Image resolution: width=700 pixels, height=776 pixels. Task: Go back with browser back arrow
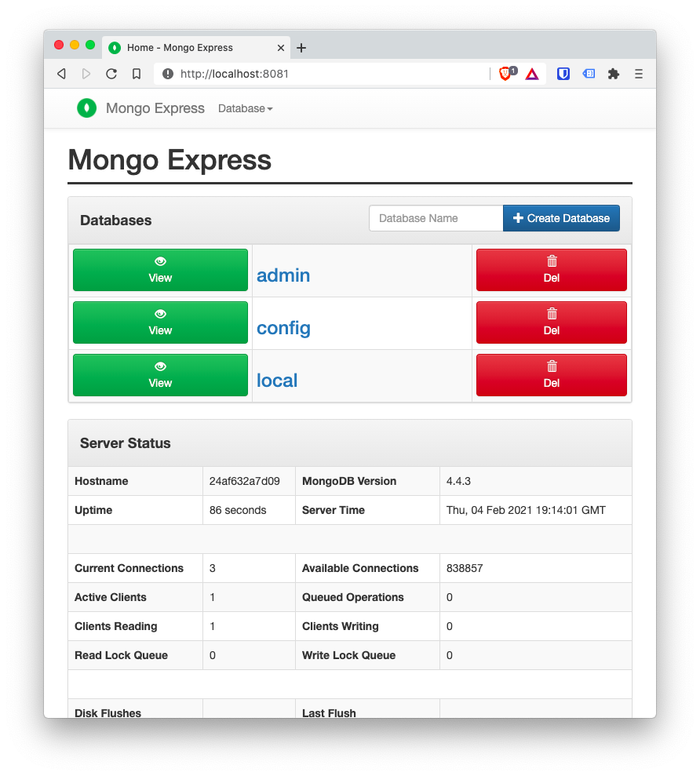tap(61, 74)
